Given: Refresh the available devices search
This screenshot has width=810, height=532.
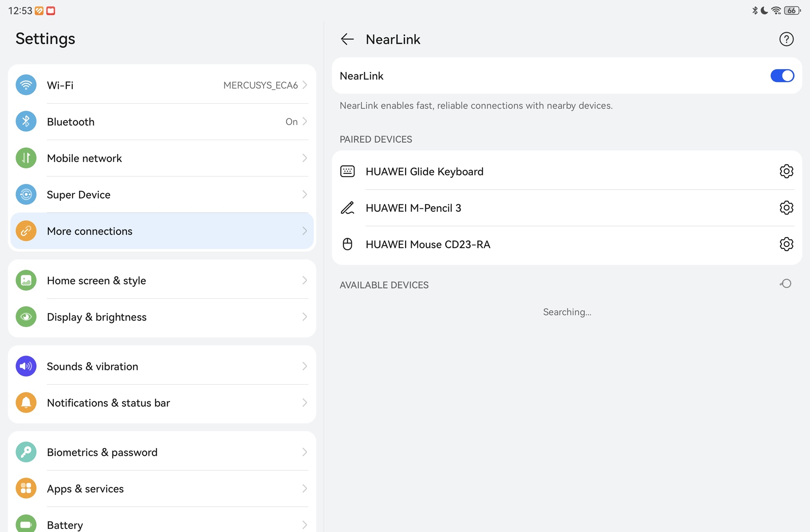Looking at the screenshot, I should coord(786,284).
